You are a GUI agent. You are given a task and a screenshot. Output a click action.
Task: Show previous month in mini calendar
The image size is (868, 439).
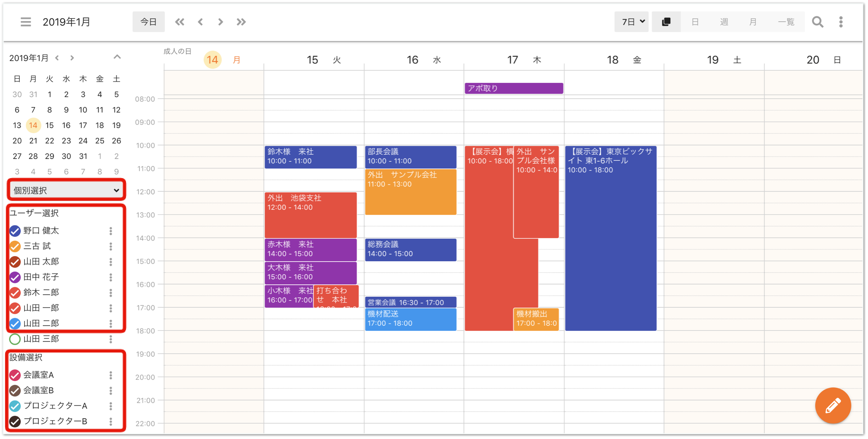coord(57,58)
